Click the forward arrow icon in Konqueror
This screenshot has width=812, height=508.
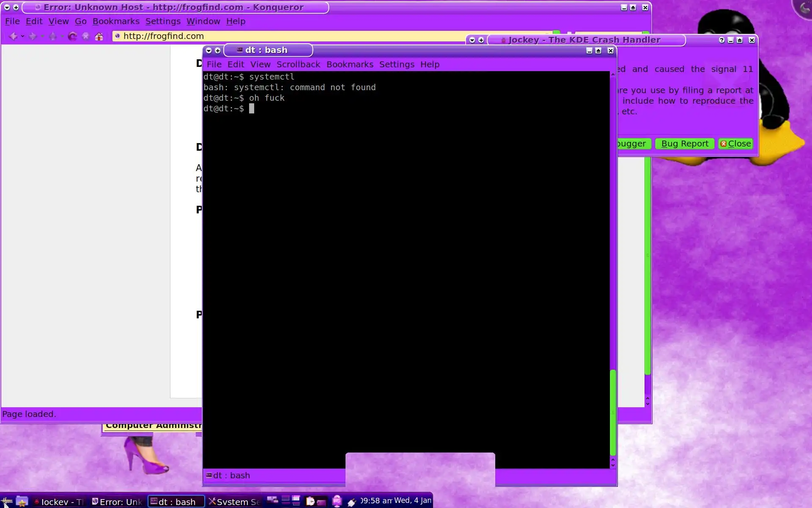(33, 36)
